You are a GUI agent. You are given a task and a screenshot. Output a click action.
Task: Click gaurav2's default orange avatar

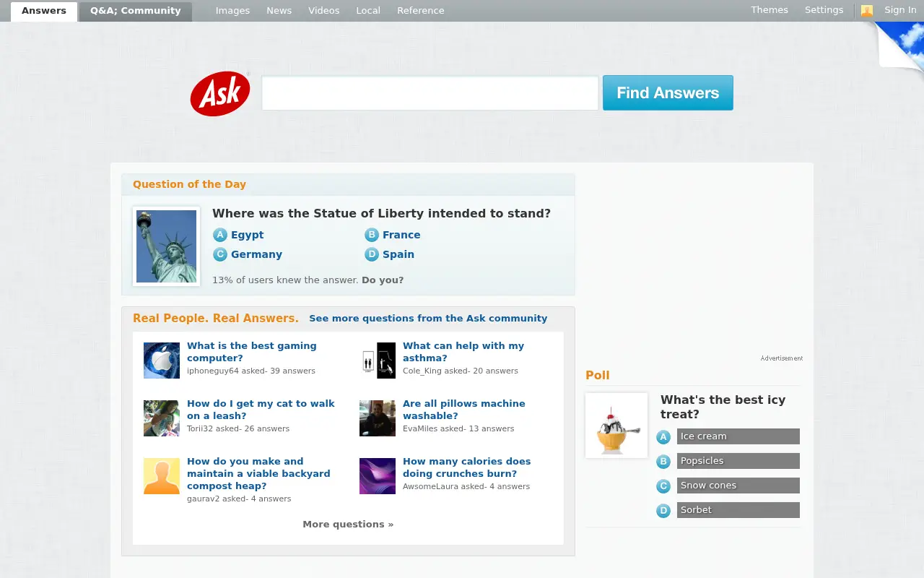tap(162, 476)
